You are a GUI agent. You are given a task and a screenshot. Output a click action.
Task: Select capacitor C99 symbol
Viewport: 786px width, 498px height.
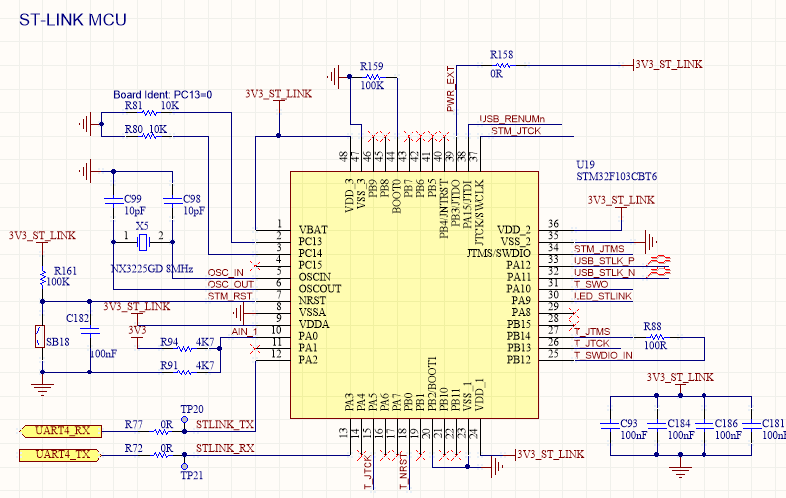tap(114, 201)
